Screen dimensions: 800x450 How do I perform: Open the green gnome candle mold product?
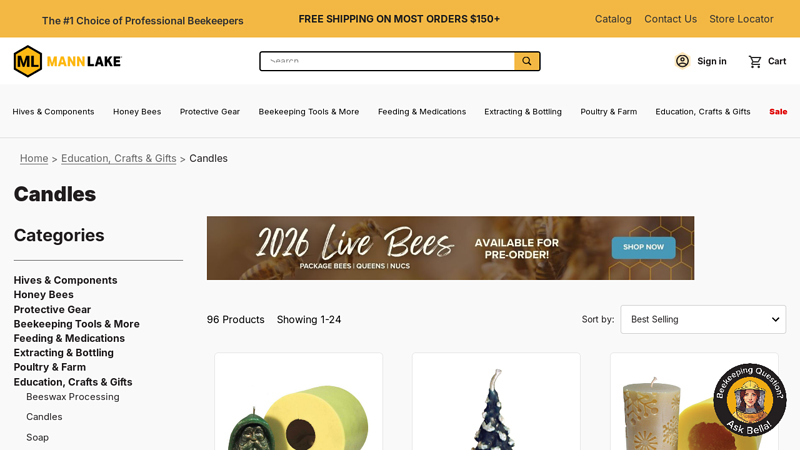click(x=298, y=403)
